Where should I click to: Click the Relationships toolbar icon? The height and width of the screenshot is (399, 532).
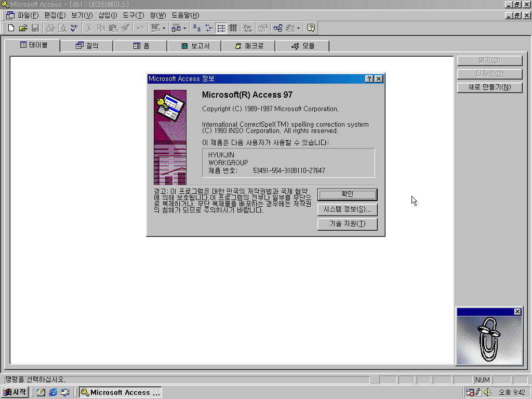[x=278, y=28]
